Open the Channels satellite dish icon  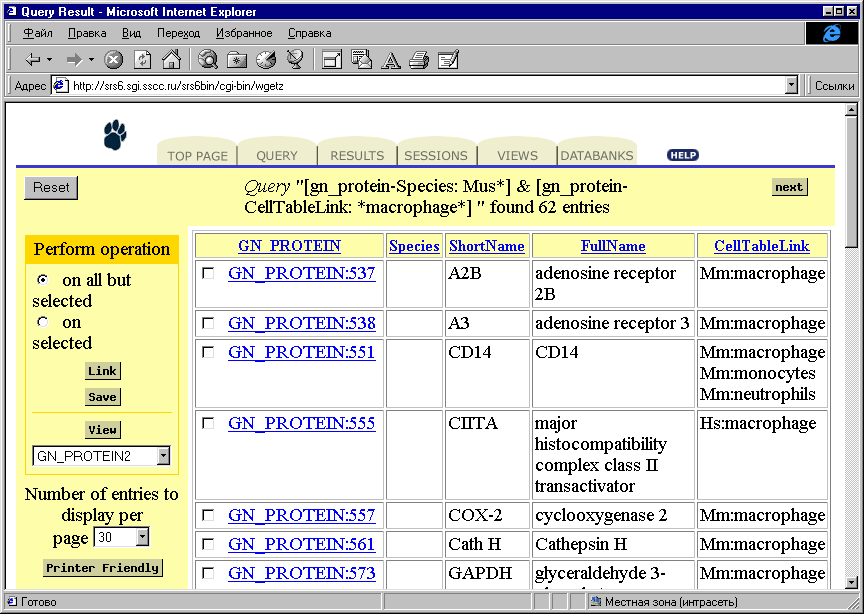click(295, 60)
